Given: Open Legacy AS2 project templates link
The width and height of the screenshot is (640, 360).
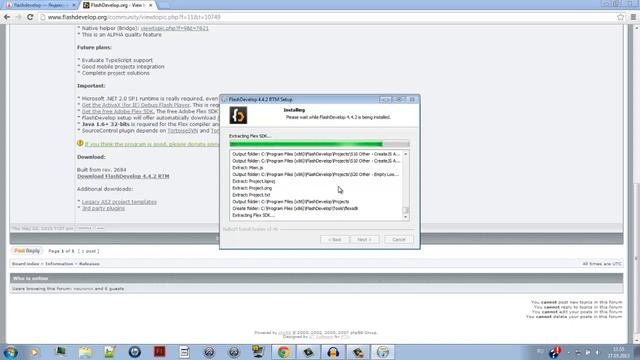Looking at the screenshot, I should point(119,202).
